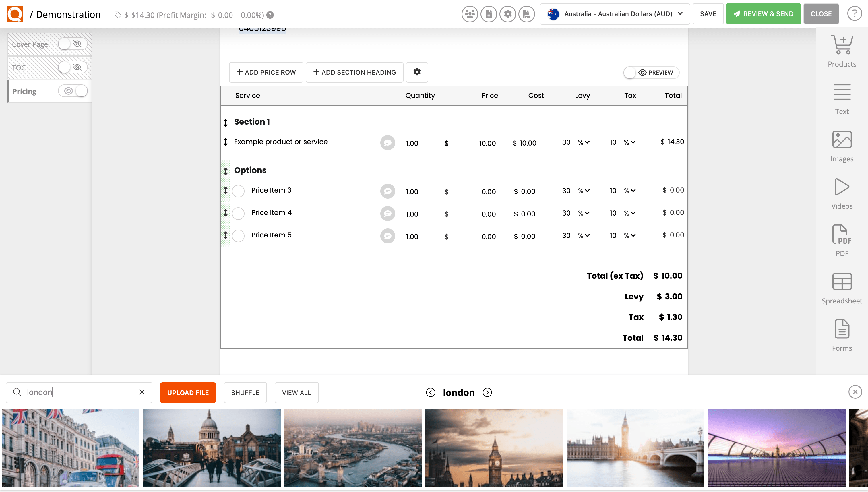Open the Products cart panel
The height and width of the screenshot is (492, 868).
pos(842,51)
